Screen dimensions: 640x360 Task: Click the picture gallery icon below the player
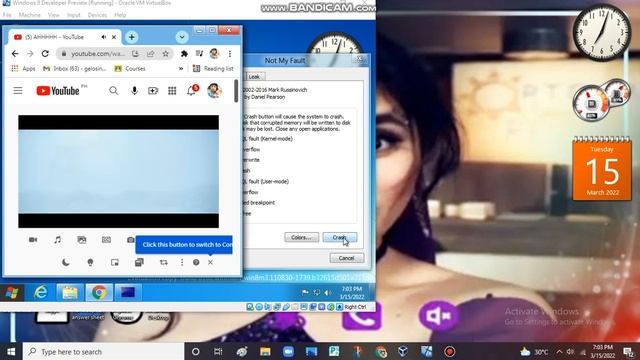[x=82, y=240]
